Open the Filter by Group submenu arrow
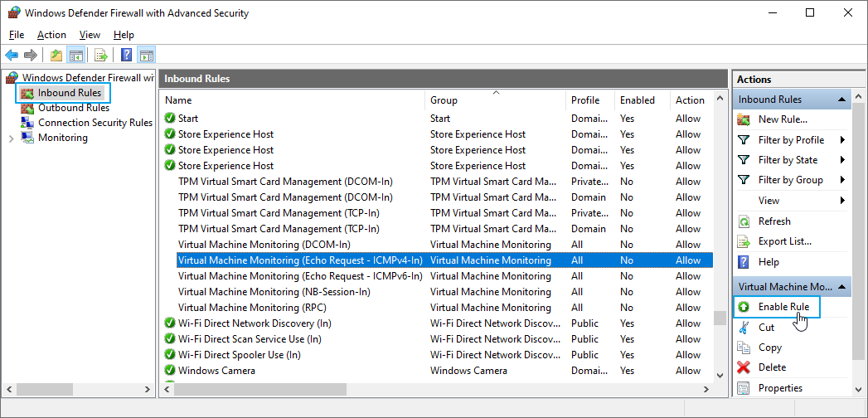Image resolution: width=868 pixels, height=418 pixels. point(842,180)
